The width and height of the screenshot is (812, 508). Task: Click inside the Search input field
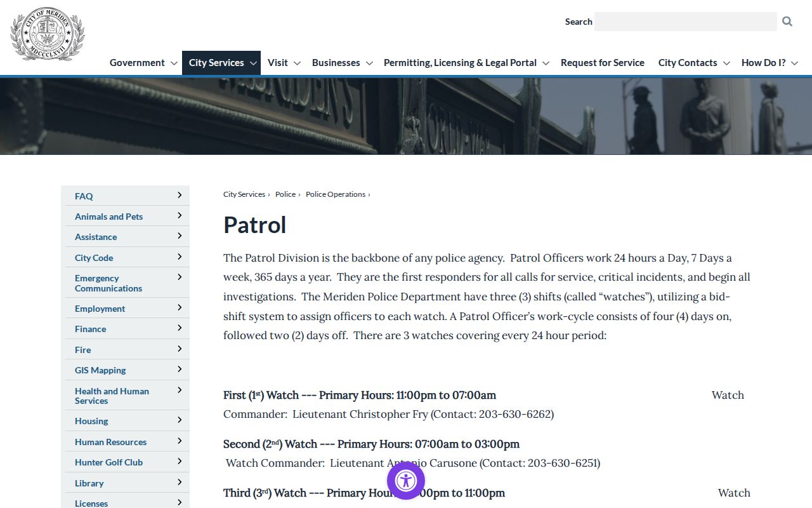click(686, 22)
